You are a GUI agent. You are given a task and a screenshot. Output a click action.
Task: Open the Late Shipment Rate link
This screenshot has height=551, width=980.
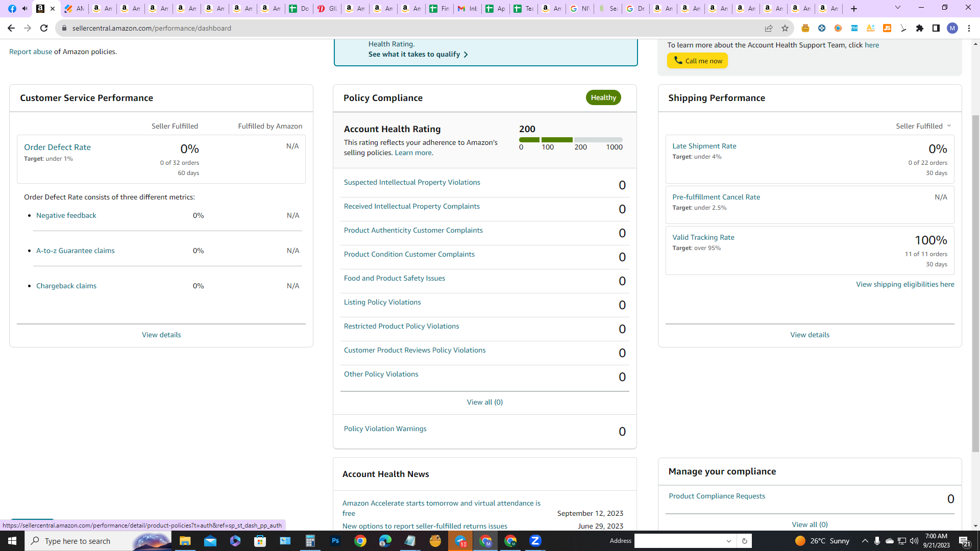(x=704, y=146)
